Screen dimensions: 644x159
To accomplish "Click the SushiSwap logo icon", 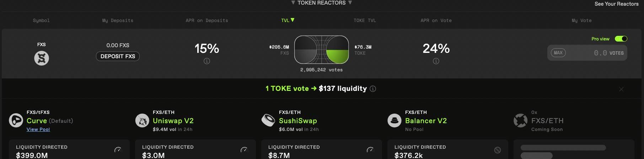I will 268,120.
